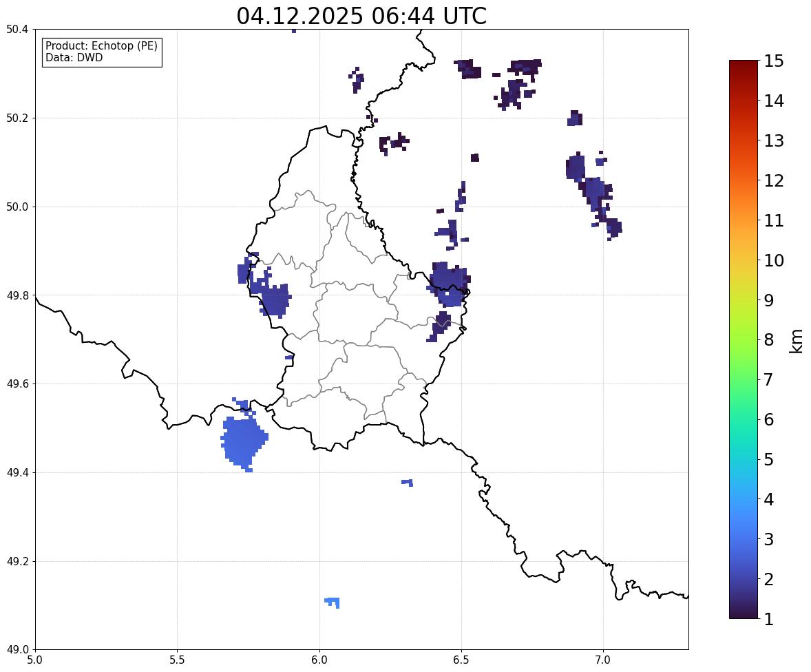811x672 pixels.
Task: Click latitude axis label 49.4
Action: (17, 472)
